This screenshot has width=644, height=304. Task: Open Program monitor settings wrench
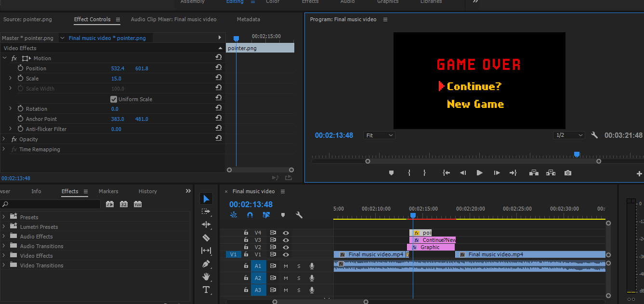[x=594, y=135]
